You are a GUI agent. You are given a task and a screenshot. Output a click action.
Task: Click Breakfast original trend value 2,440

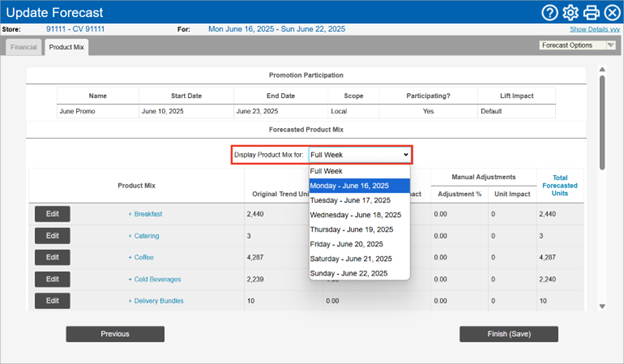click(255, 214)
